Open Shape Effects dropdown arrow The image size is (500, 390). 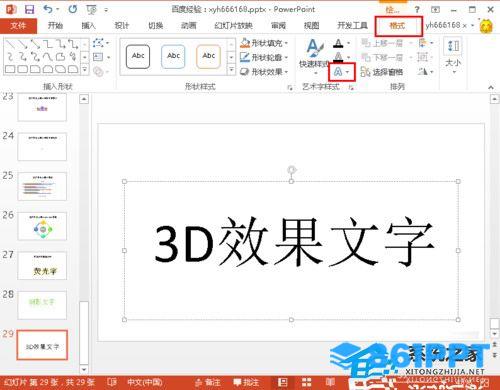pyautogui.click(x=286, y=72)
